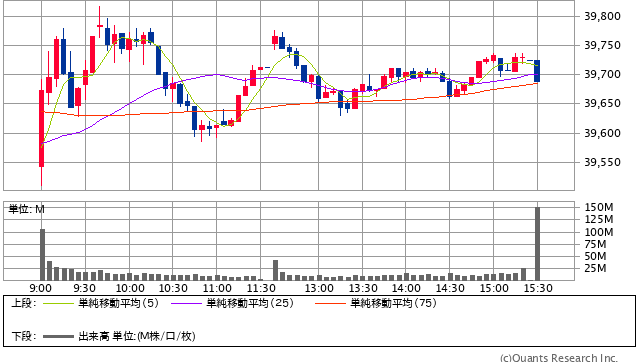Click the 15:00 time axis label
Screen dimensions: 638x362
click(x=494, y=288)
